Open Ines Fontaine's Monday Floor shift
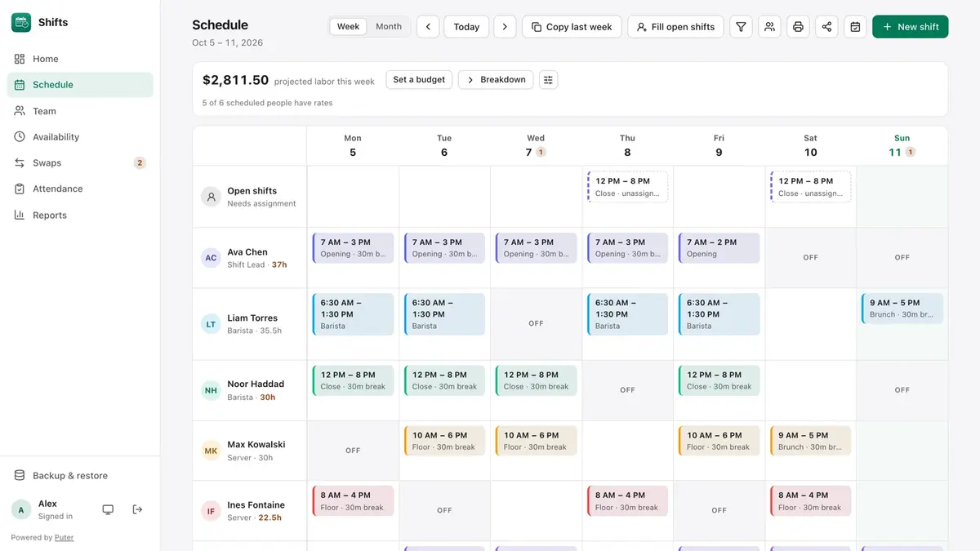980x551 pixels. 353,501
